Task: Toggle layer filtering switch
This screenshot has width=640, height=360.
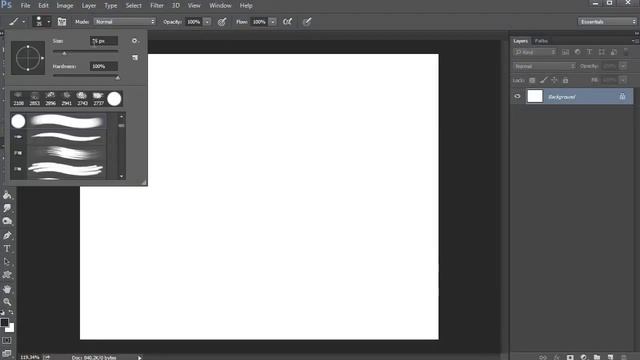Action: (x=626, y=52)
